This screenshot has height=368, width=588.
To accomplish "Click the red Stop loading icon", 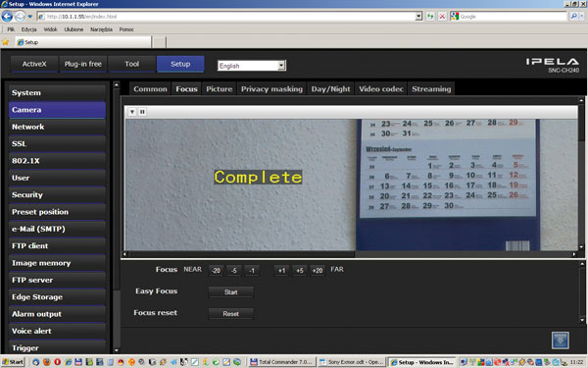I will pyautogui.click(x=443, y=16).
